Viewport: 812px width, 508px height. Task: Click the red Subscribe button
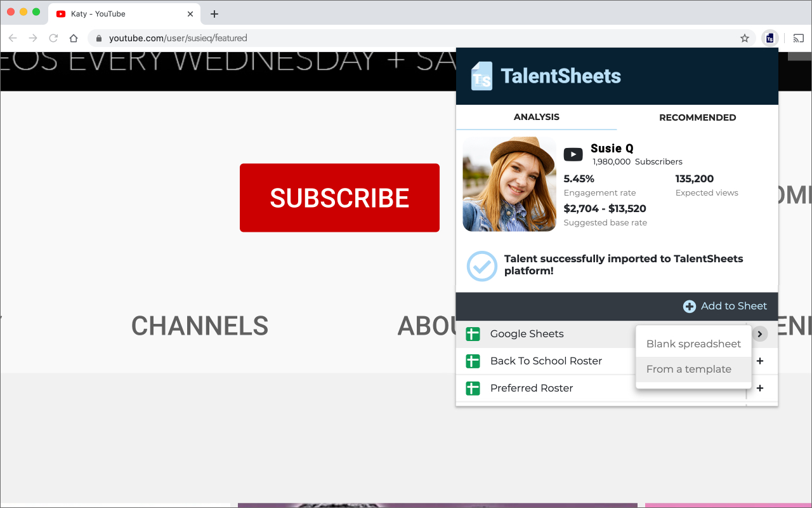tap(339, 197)
